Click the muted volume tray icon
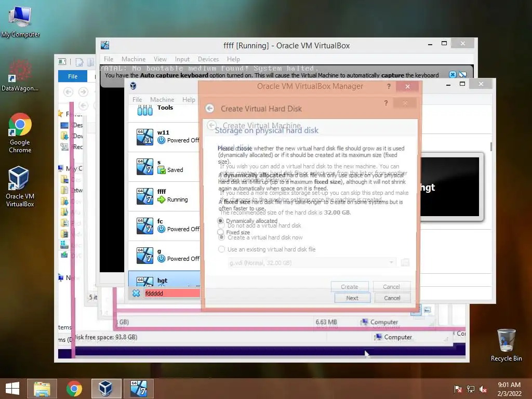532x399 pixels. tap(483, 389)
